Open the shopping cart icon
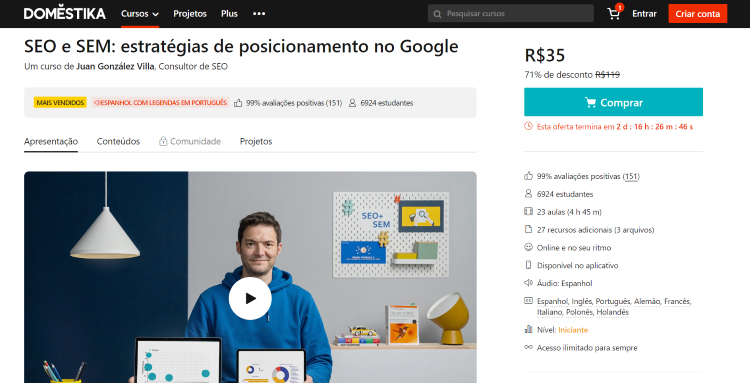 [614, 13]
